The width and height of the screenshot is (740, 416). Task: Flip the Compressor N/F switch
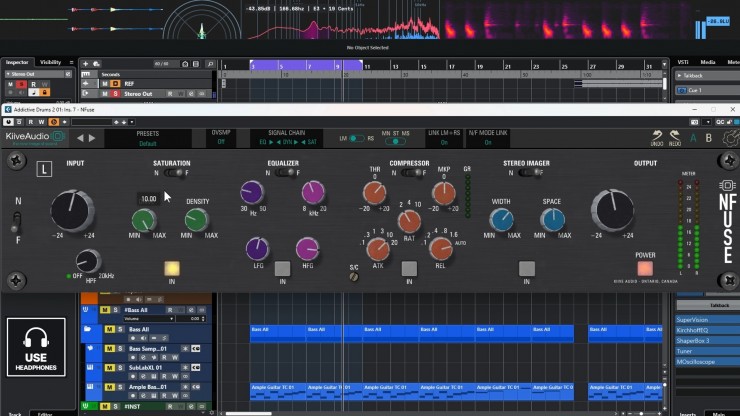411,173
